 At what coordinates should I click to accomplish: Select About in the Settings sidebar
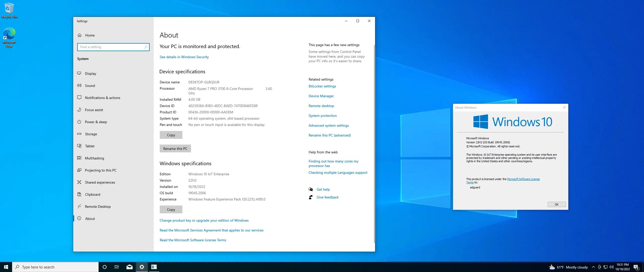point(90,218)
